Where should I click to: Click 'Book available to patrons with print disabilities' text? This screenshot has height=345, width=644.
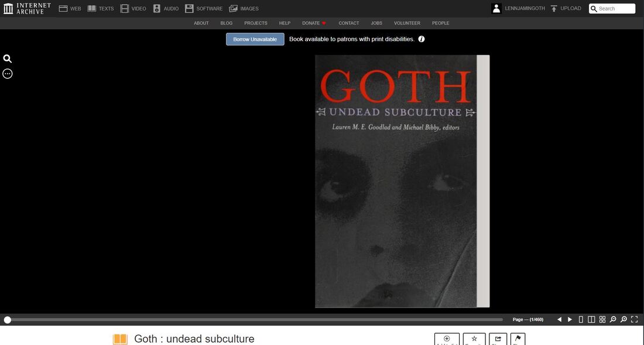click(x=352, y=39)
